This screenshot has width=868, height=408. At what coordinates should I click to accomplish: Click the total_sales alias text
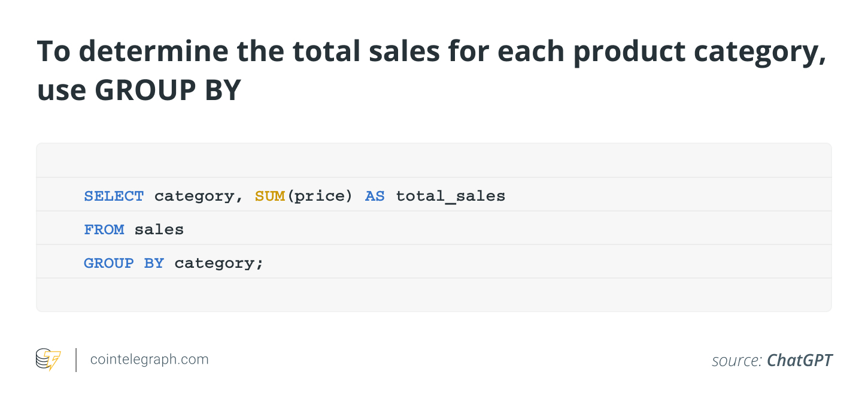tap(450, 196)
